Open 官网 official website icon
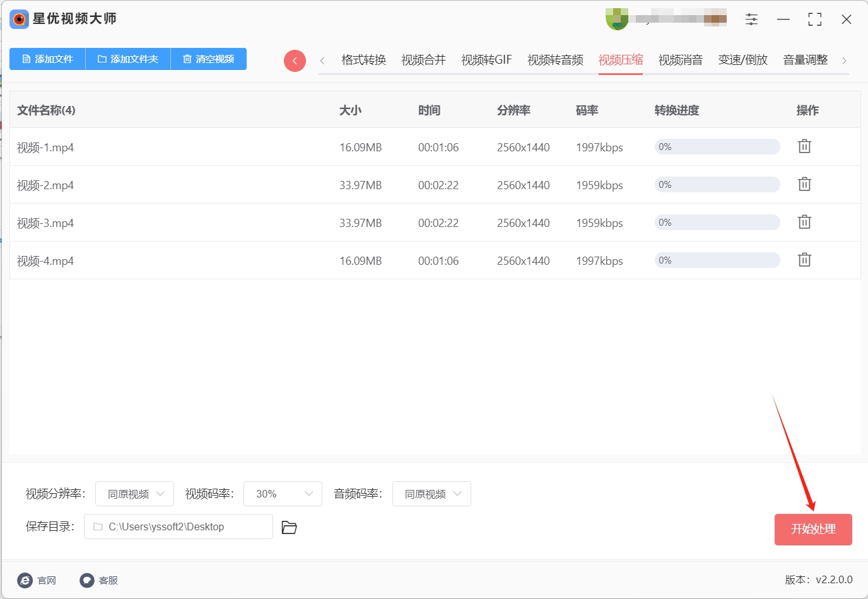The width and height of the screenshot is (868, 599). 25,580
